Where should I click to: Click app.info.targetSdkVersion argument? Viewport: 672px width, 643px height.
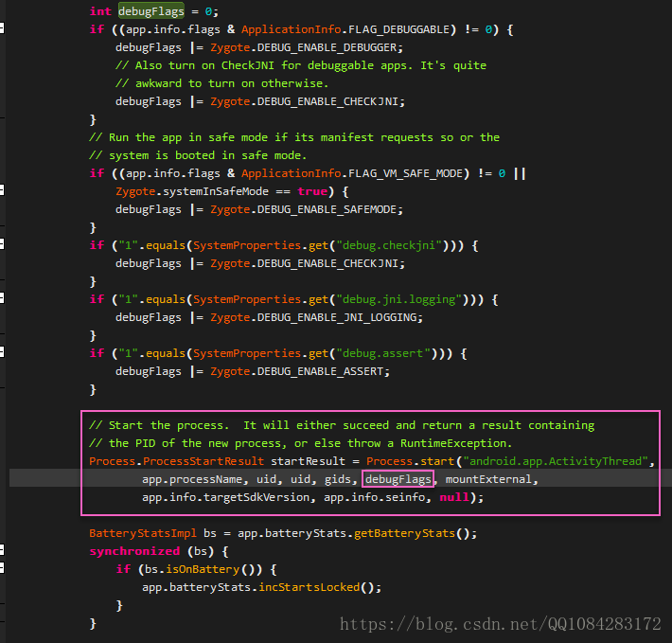click(226, 498)
